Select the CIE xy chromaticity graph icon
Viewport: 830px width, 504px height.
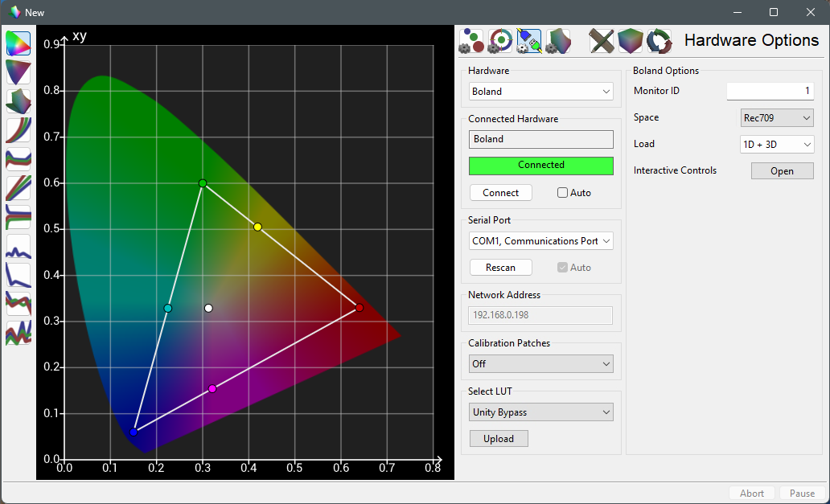click(18, 43)
